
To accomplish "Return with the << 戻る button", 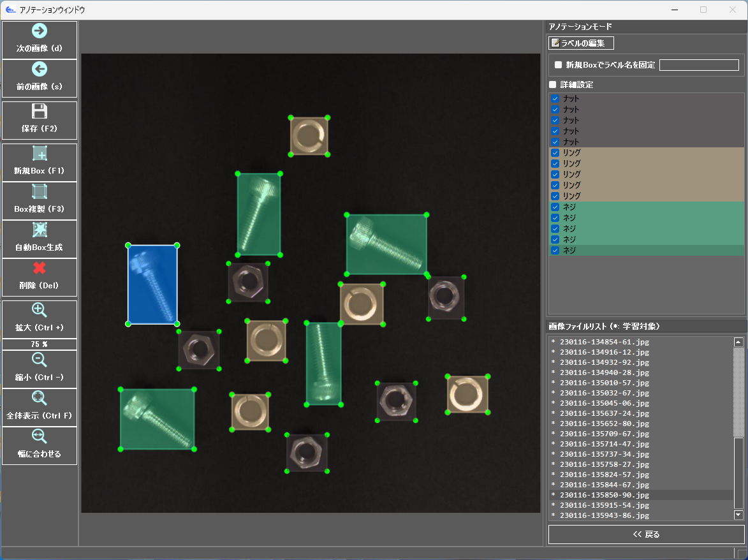I will click(x=647, y=534).
